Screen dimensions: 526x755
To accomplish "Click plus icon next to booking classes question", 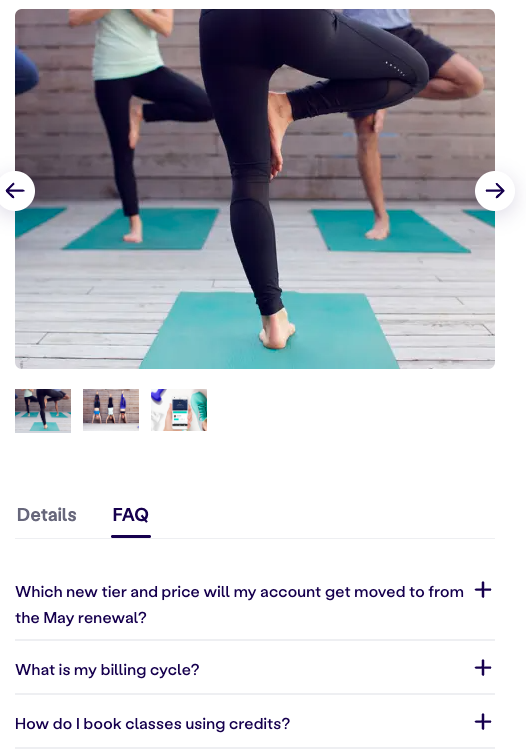I will pos(483,722).
